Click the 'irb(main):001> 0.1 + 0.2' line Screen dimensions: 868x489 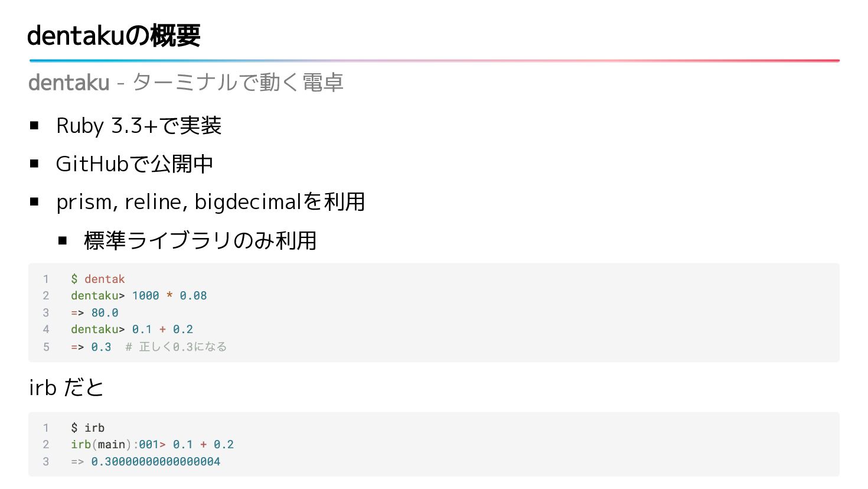pyautogui.click(x=152, y=444)
